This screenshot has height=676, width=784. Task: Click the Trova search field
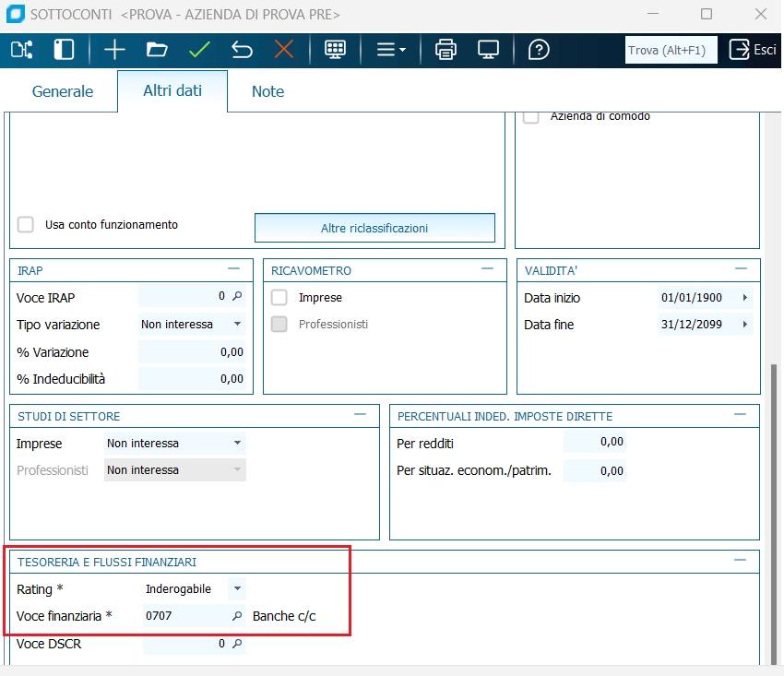tap(671, 51)
